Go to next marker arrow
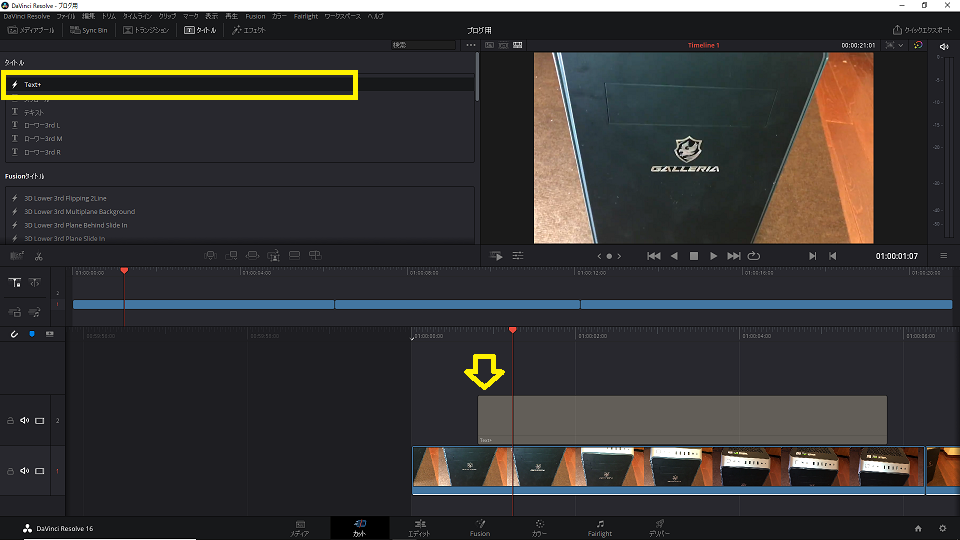Screen dimensions: 960x540 (x=619, y=257)
